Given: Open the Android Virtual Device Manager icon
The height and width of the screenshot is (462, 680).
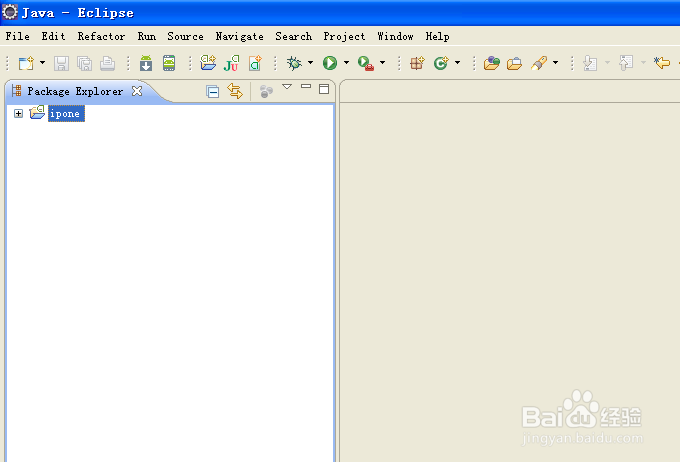Looking at the screenshot, I should coord(169,63).
